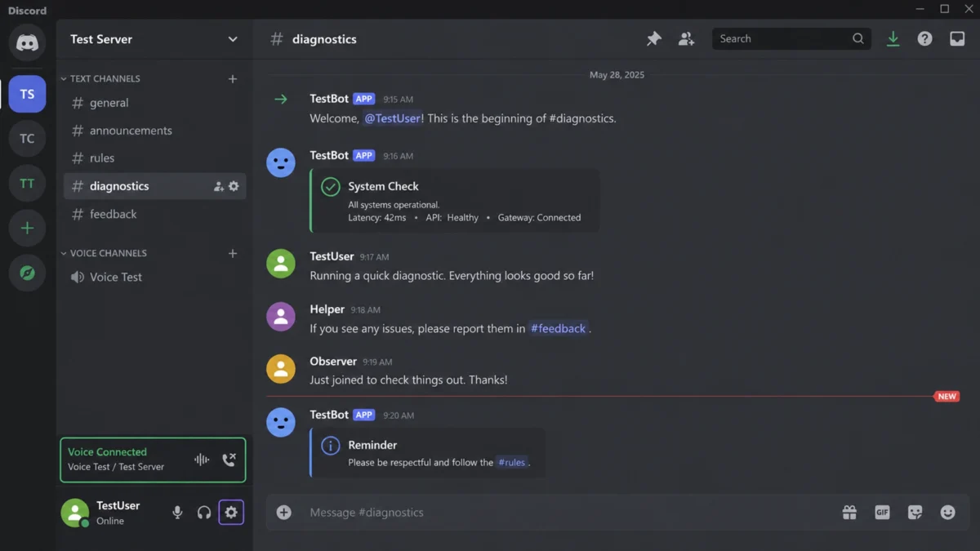Switch to the TT server icon
The image size is (980, 551).
[27, 184]
